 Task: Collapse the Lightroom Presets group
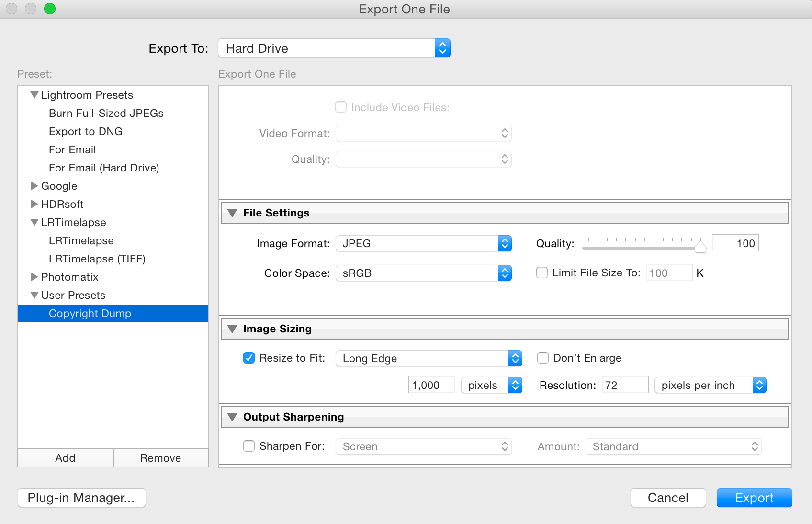coord(34,95)
